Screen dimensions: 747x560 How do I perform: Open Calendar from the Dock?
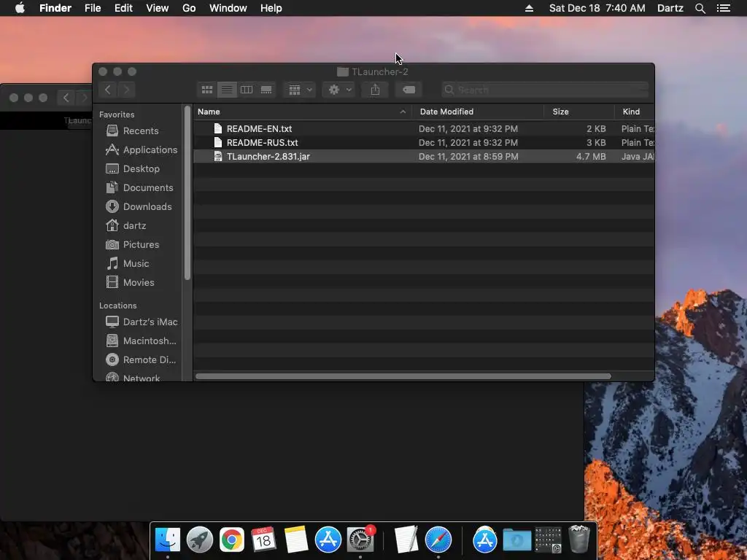pos(263,540)
